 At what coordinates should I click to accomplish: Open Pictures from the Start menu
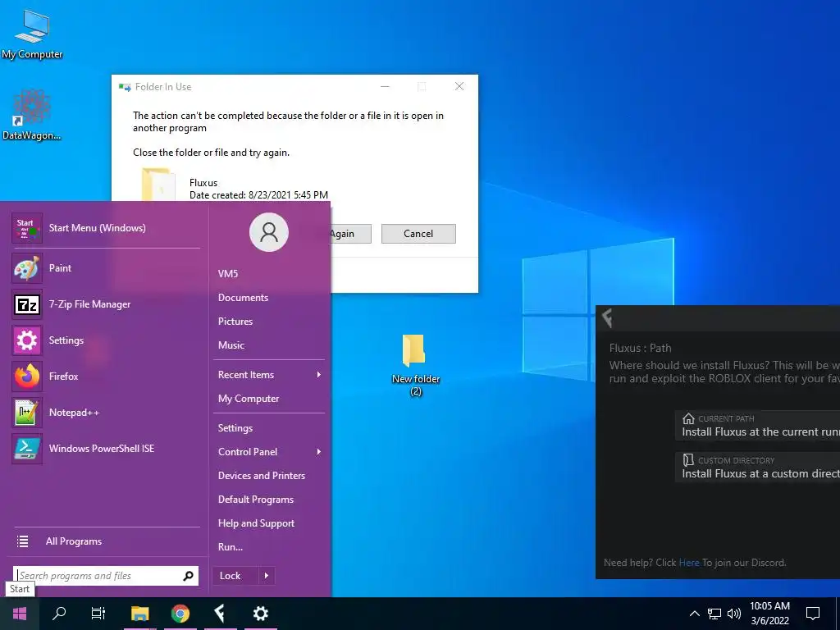pyautogui.click(x=235, y=322)
